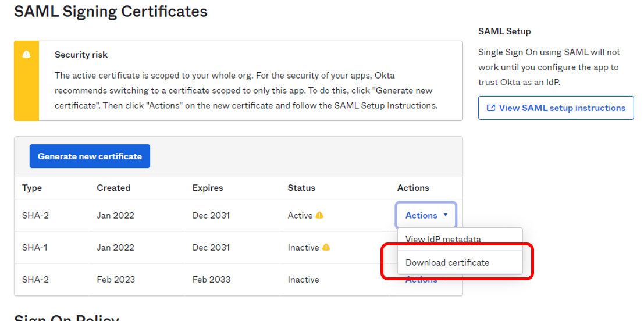The height and width of the screenshot is (321, 644).
Task: Click the Status column header
Action: coord(301,188)
